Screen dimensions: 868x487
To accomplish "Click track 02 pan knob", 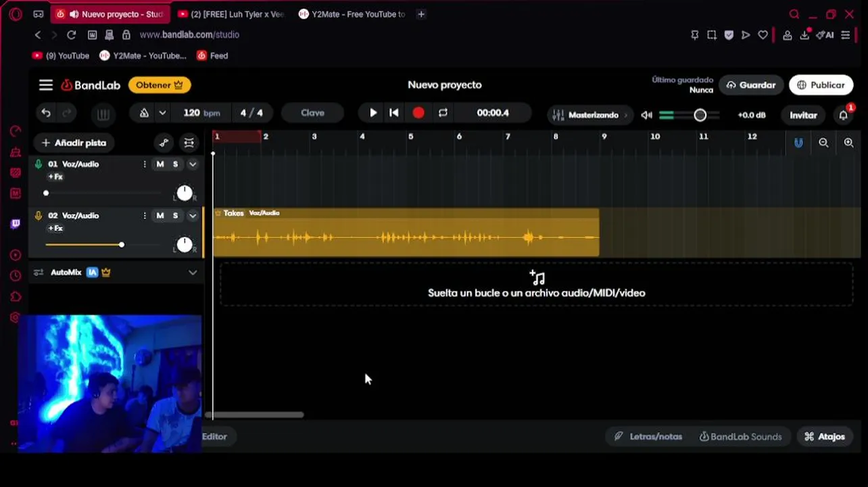I will [184, 244].
